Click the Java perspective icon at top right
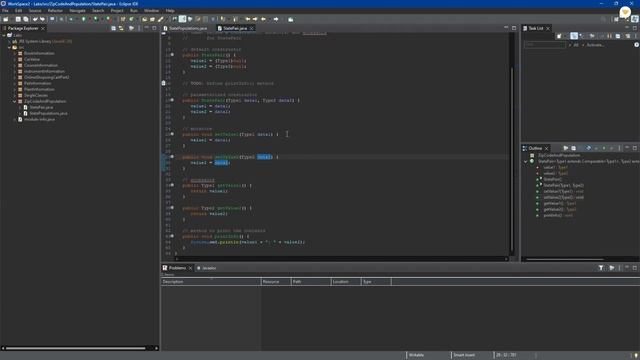Image resolution: width=640 pixels, height=360 pixels. [635, 19]
